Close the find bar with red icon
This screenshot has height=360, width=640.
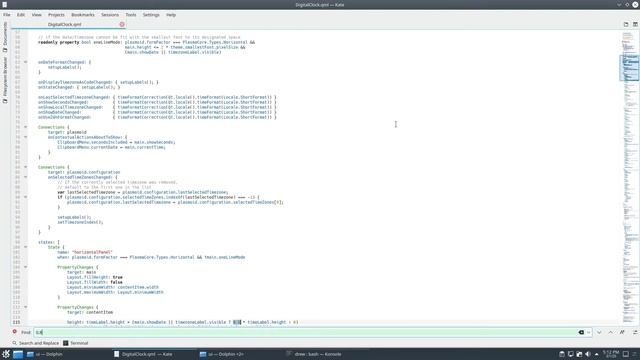[x=15, y=332]
